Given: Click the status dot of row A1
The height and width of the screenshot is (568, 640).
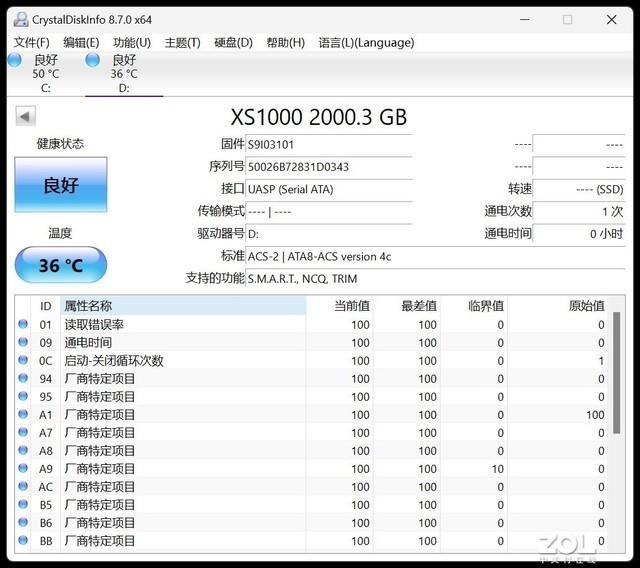Looking at the screenshot, I should (23, 414).
